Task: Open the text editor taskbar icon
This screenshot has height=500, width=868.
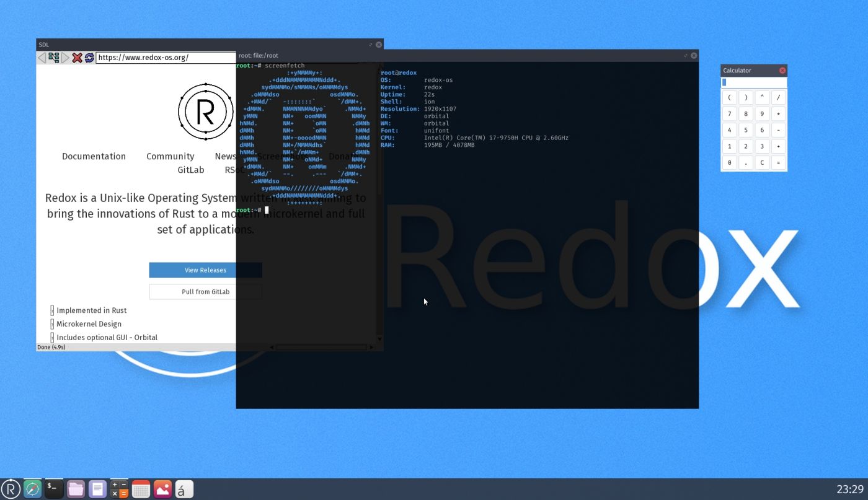Action: [x=97, y=489]
